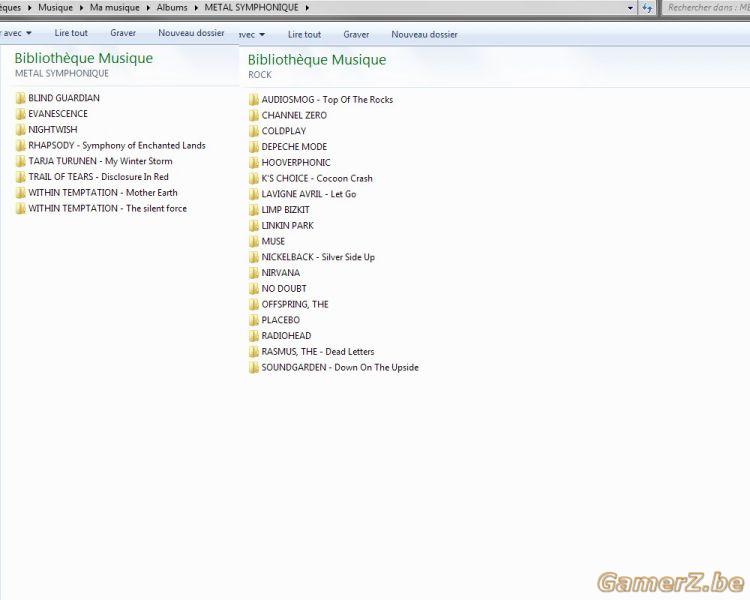Screen dimensions: 750x600
Task: Click the AUDIOSMOG folder icon
Action: (254, 100)
